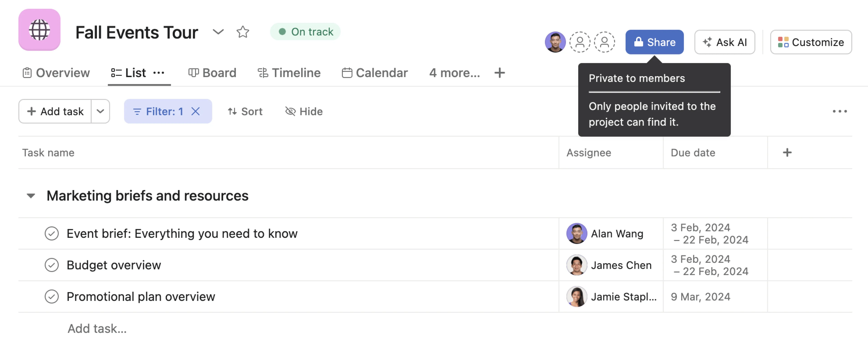The height and width of the screenshot is (353, 868).
Task: Open Customize panel
Action: coord(811,42)
